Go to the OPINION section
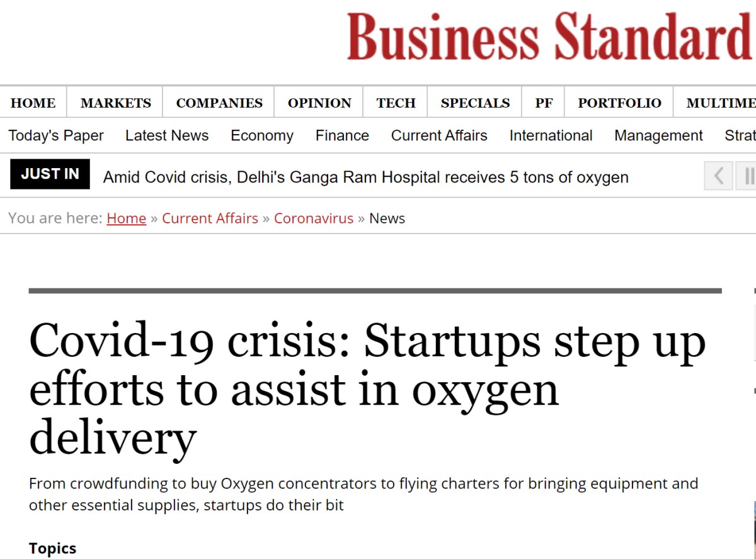 (319, 103)
